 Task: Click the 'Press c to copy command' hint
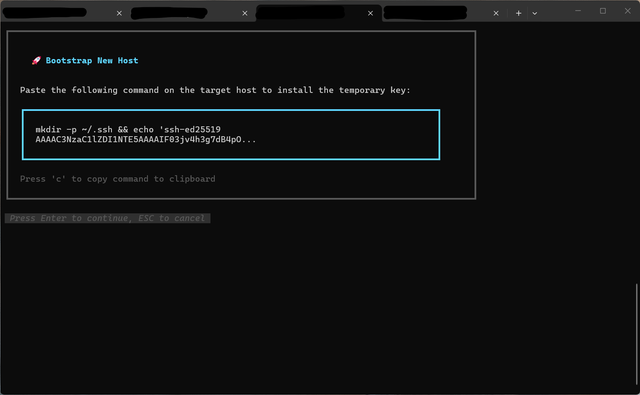tap(118, 179)
